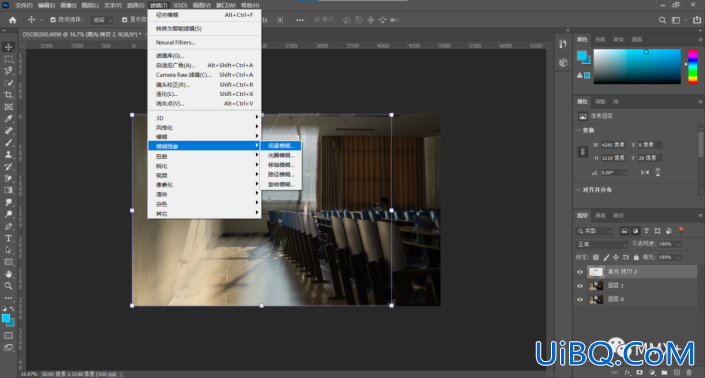705x378 pixels.
Task: Open the auto-select 图层 dropdown
Action: point(103,20)
